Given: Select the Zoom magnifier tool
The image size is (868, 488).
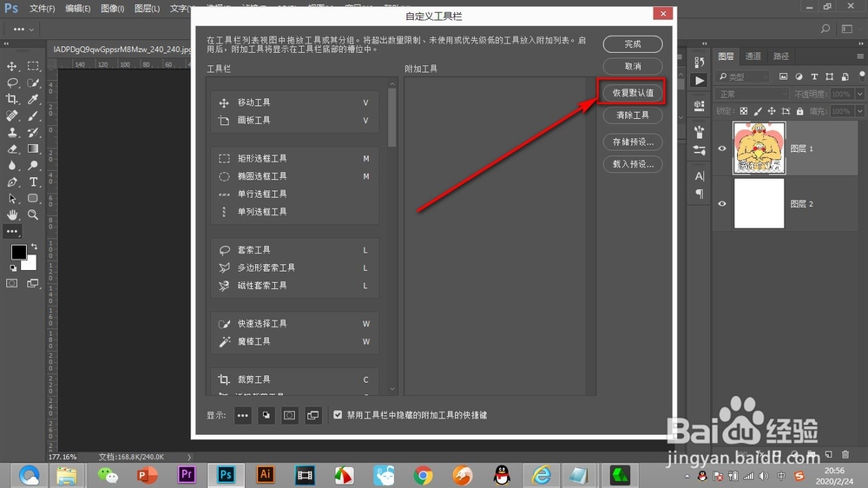Looking at the screenshot, I should point(33,215).
